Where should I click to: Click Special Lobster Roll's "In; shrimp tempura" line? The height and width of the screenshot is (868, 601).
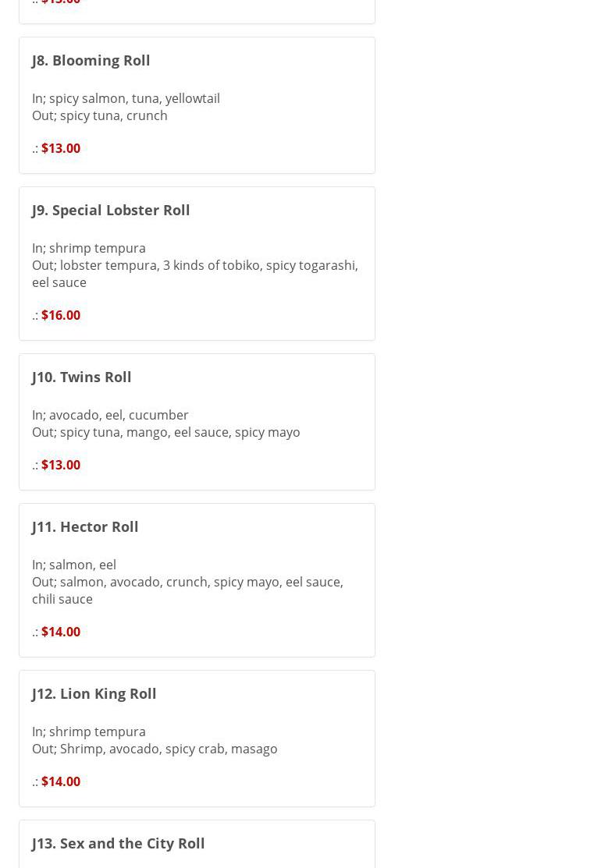point(88,248)
